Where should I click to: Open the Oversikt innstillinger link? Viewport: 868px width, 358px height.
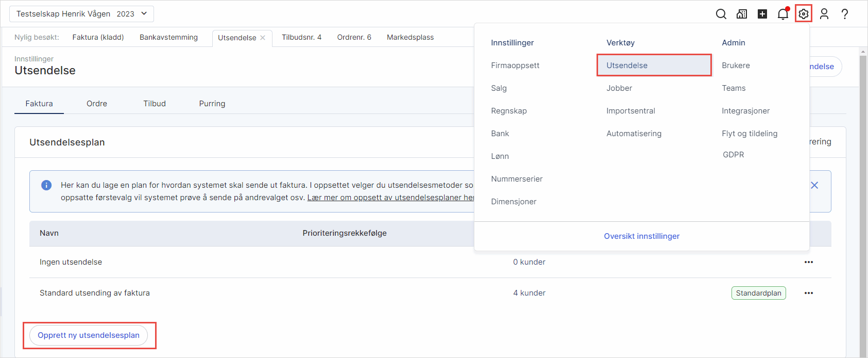coord(641,236)
